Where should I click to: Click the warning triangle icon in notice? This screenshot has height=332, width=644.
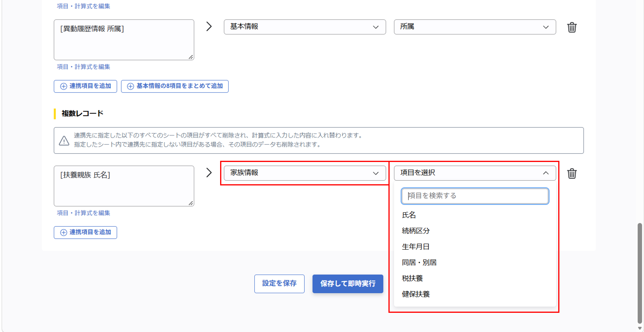pos(64,140)
